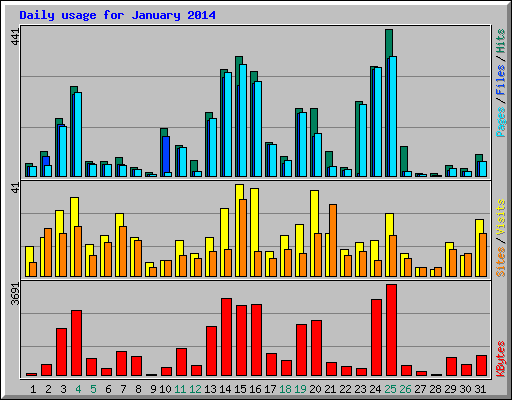Image resolution: width=512 pixels, height=400 pixels.
Task: Select the red KBytes bar for day 31
Action: (481, 365)
